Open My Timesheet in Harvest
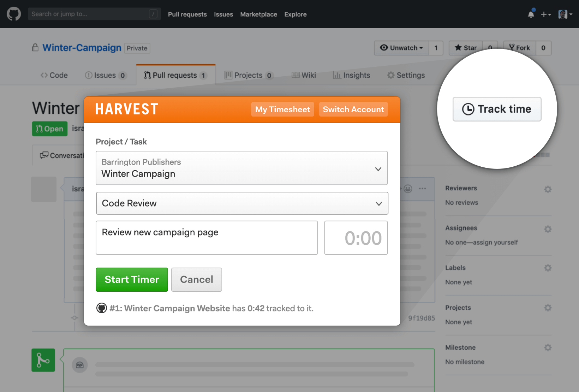This screenshot has width=579, height=392. coord(282,109)
